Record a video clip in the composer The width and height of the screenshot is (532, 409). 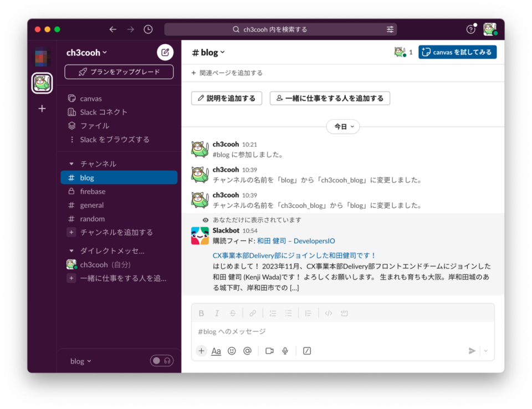[269, 350]
